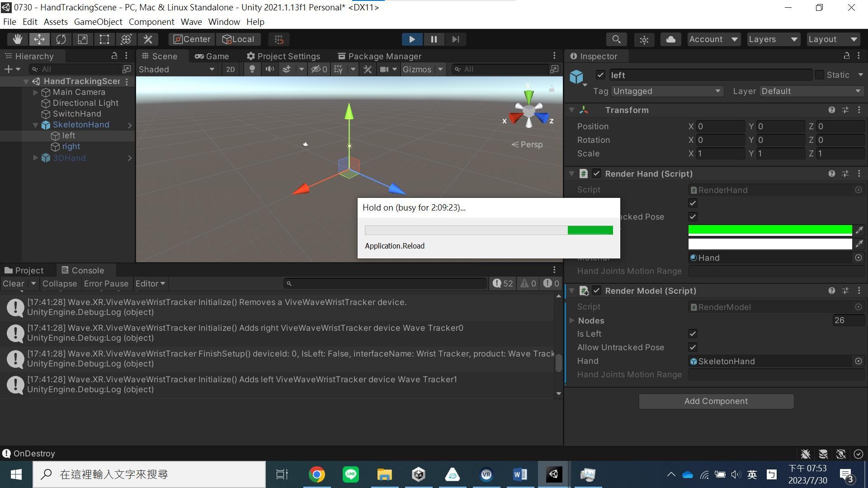Screen dimensions: 868x488
Task: Expand the Nodes property in Render Model
Action: pos(572,320)
